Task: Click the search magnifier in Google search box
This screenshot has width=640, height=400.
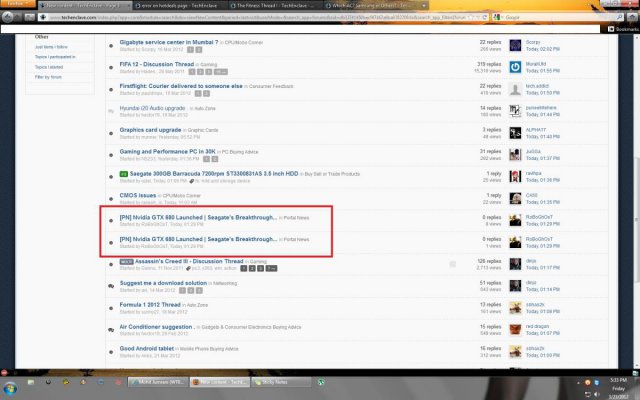Action: [x=620, y=17]
